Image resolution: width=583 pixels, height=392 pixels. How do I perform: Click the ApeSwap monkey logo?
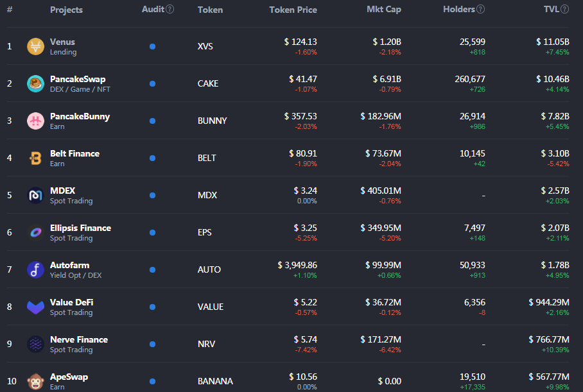(36, 381)
